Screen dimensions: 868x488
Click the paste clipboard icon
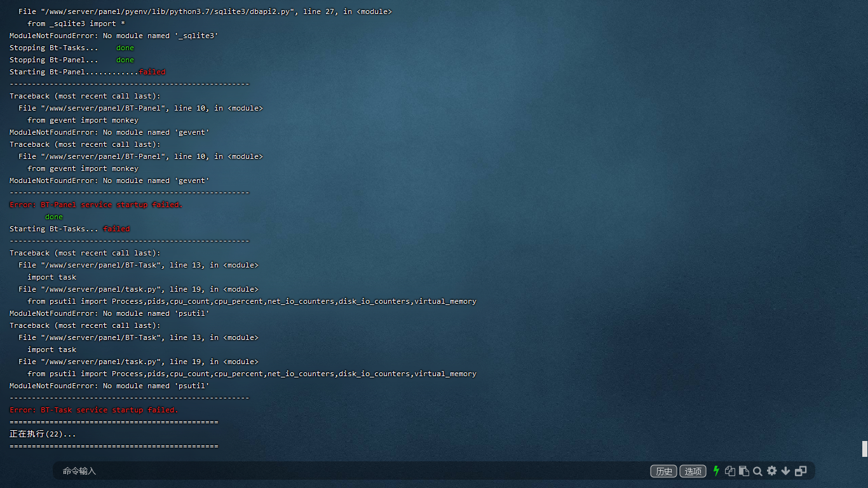744,471
